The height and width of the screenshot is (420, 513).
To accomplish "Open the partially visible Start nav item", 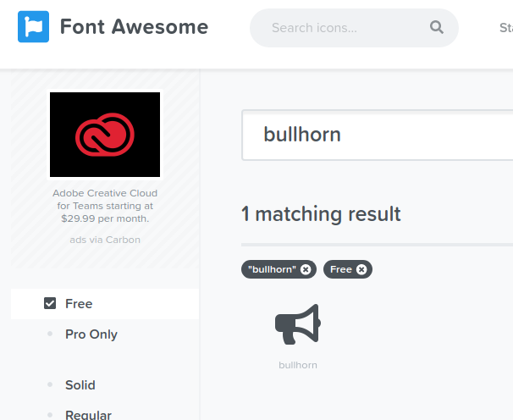I will click(505, 28).
